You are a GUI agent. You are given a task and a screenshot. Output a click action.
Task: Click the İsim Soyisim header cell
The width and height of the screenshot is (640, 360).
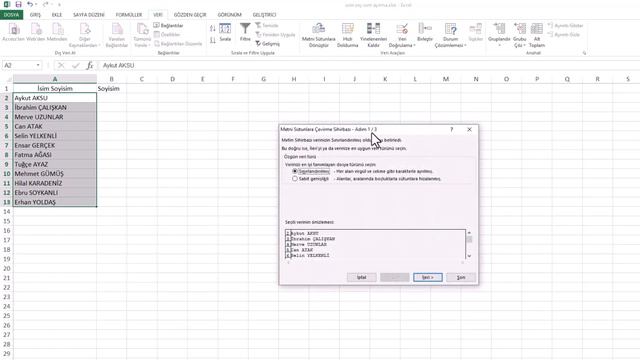tap(55, 89)
